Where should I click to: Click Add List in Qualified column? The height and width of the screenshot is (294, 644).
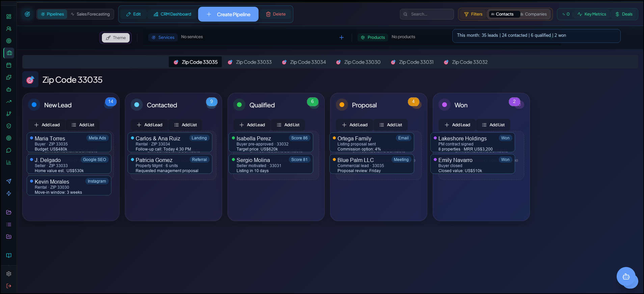click(x=288, y=125)
